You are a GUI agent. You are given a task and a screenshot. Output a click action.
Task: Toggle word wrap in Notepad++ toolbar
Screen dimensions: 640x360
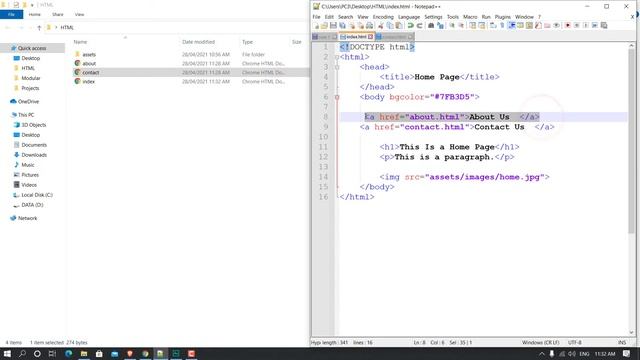[492, 25]
